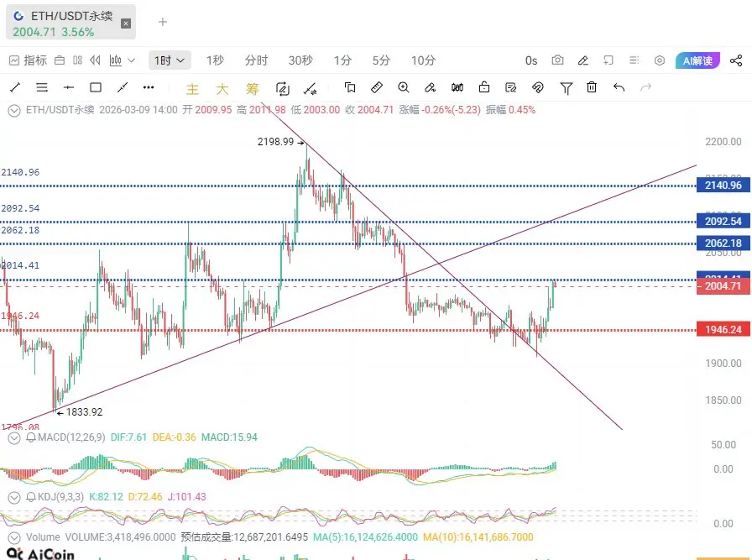Viewport: 752px width, 560px height.
Task: Click the note edit icon
Action: [x=511, y=87]
